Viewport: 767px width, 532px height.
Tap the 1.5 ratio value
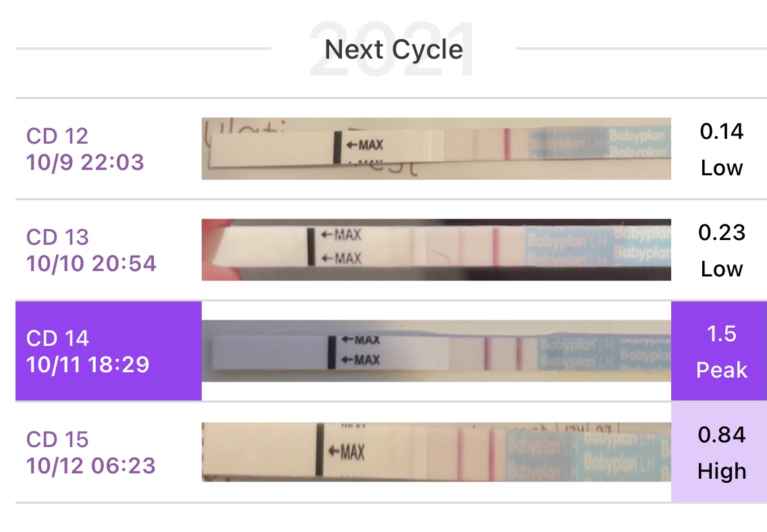coord(721,334)
